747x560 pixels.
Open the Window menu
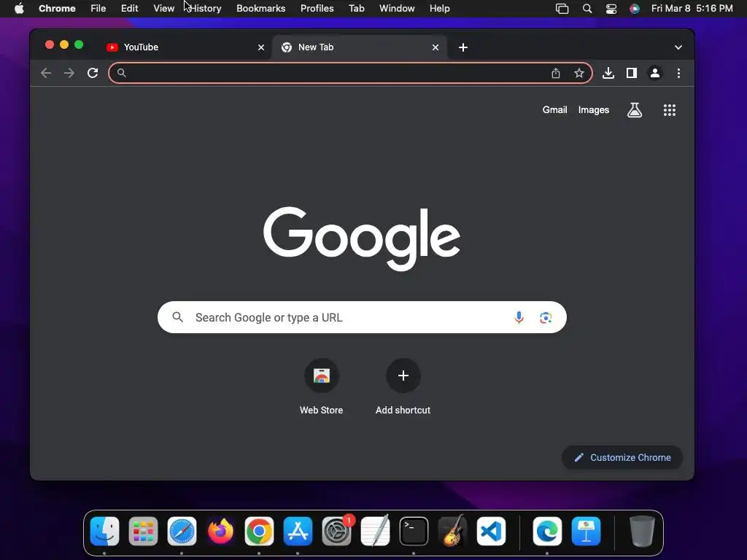pos(397,9)
